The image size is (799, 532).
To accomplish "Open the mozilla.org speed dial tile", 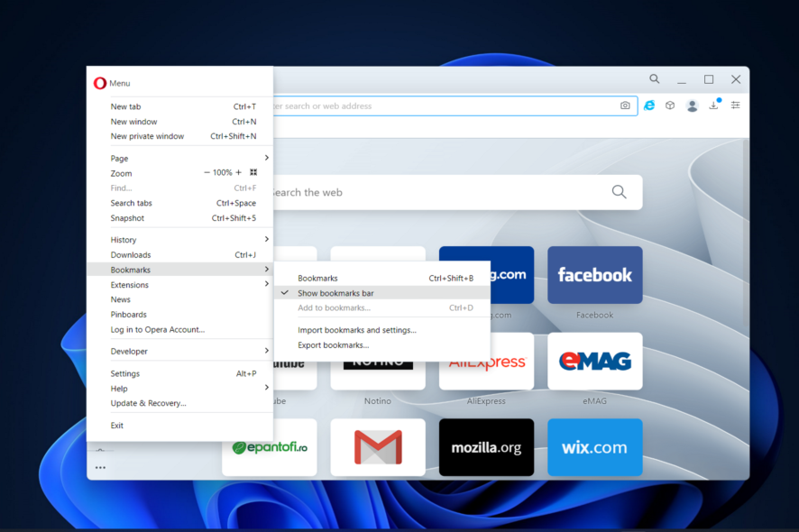I will 486,447.
